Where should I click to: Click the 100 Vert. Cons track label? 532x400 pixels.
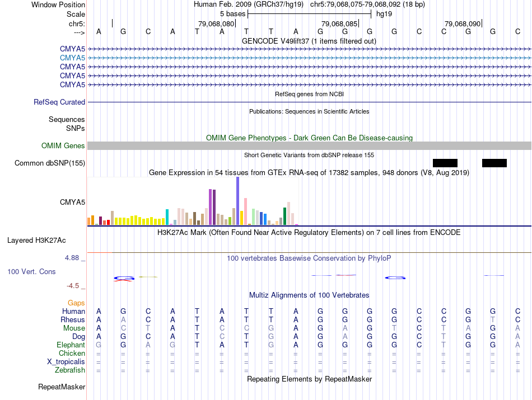click(x=31, y=271)
